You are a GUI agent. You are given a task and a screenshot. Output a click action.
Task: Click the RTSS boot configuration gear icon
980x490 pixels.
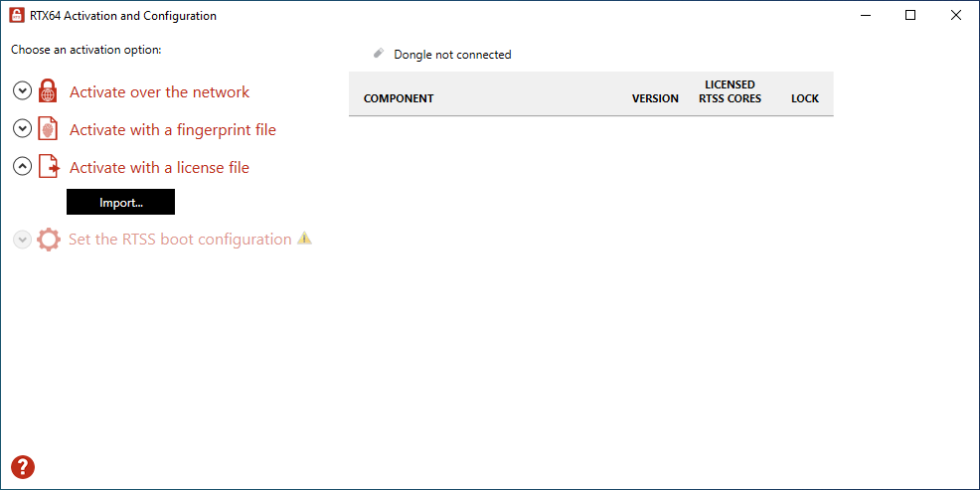point(49,240)
